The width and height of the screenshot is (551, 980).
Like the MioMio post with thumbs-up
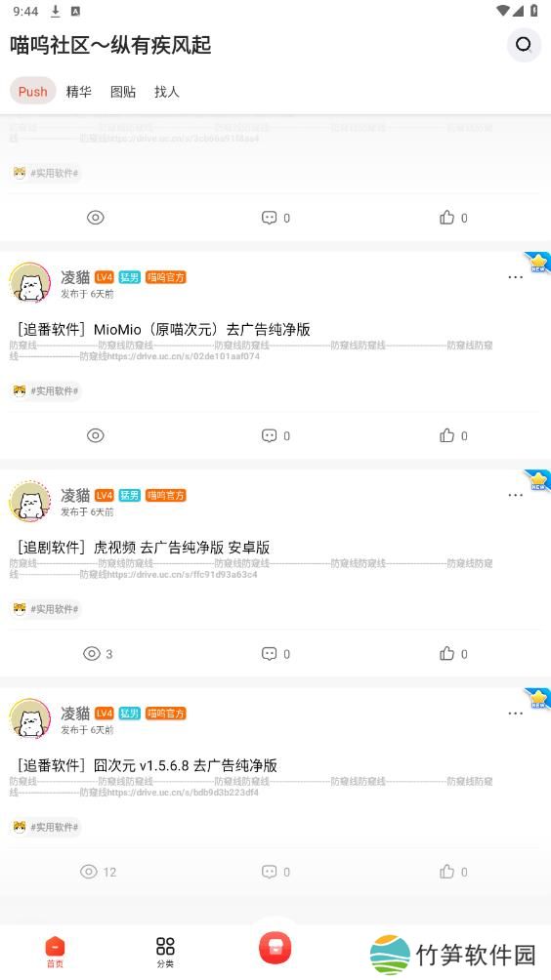click(453, 435)
